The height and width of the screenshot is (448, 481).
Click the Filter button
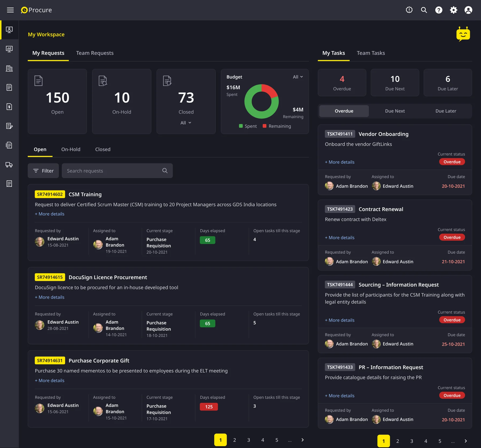point(43,171)
